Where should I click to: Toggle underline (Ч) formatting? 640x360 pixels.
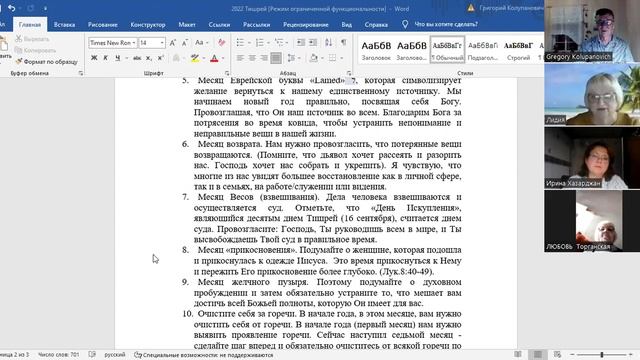[x=118, y=58]
